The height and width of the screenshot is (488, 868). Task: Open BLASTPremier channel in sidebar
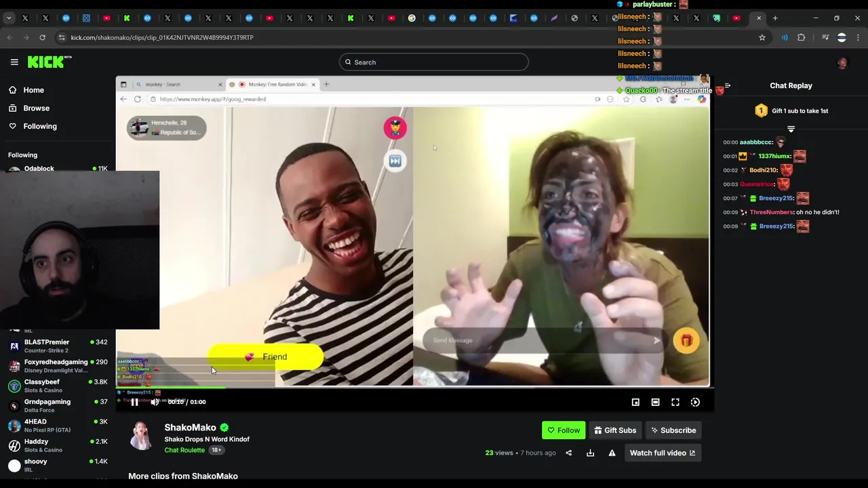(58, 346)
